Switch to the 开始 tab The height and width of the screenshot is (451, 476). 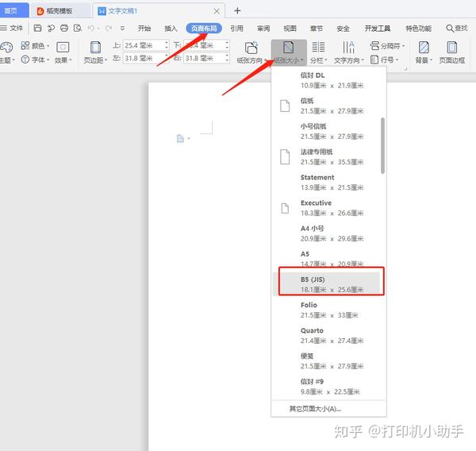[x=144, y=29]
